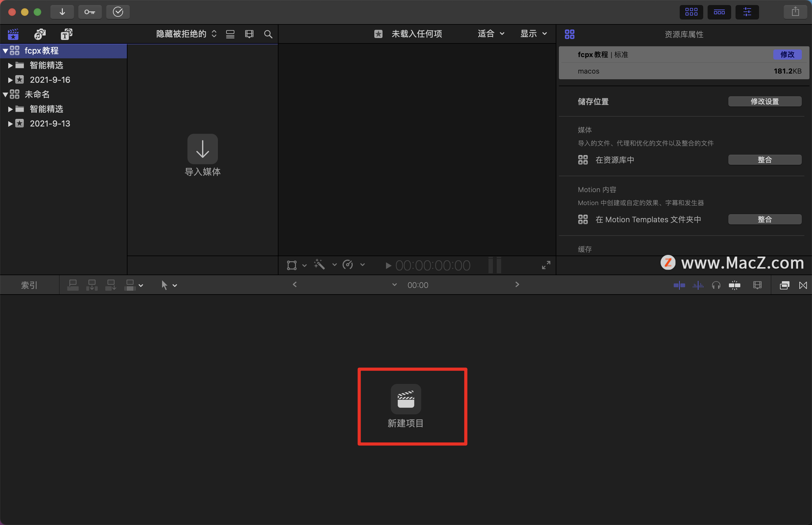Collapse the fcpx教程 library triangle
Viewport: 812px width, 525px height.
click(x=5, y=51)
